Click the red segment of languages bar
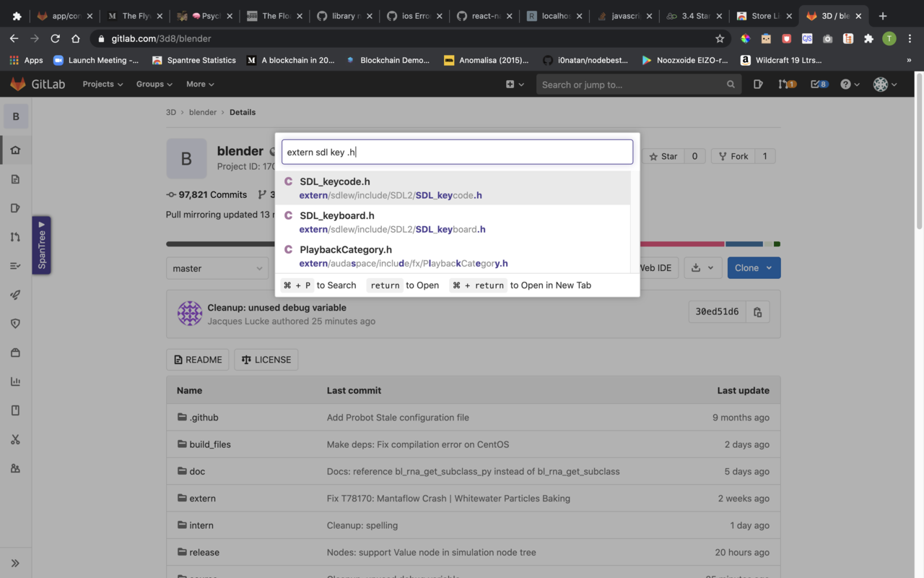Image resolution: width=924 pixels, height=578 pixels. click(x=681, y=244)
